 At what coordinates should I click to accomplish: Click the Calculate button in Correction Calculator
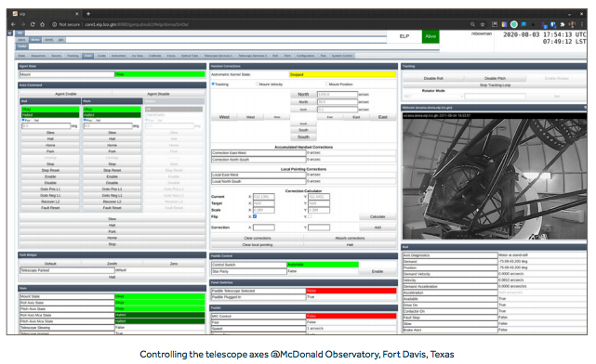(x=377, y=216)
